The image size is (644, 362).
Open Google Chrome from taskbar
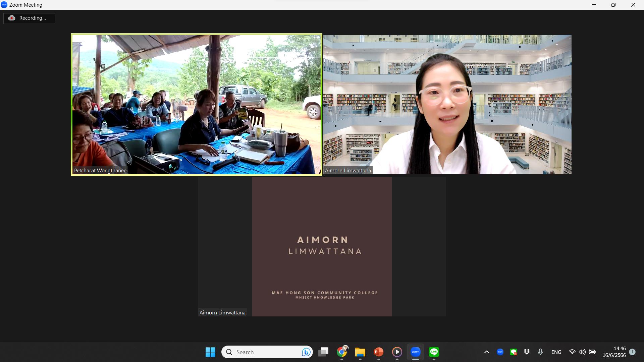pyautogui.click(x=342, y=352)
